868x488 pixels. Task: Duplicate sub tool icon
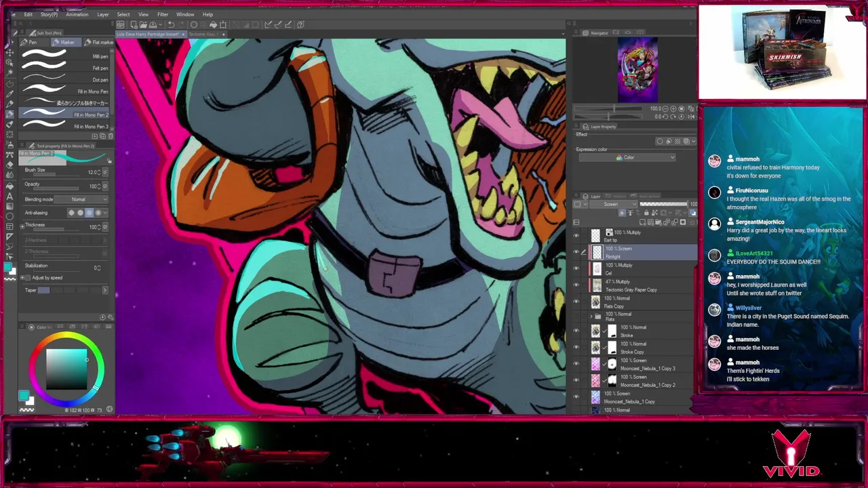[x=102, y=136]
